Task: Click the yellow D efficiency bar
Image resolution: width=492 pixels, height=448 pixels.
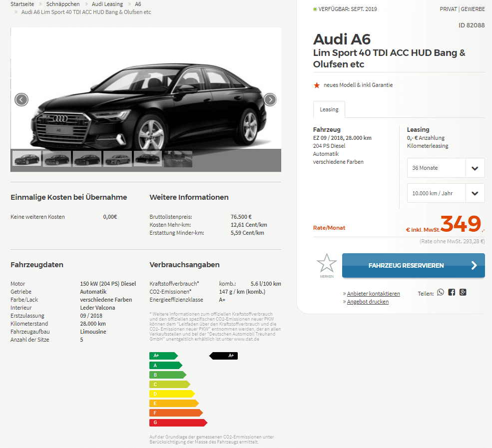Action: point(172,394)
